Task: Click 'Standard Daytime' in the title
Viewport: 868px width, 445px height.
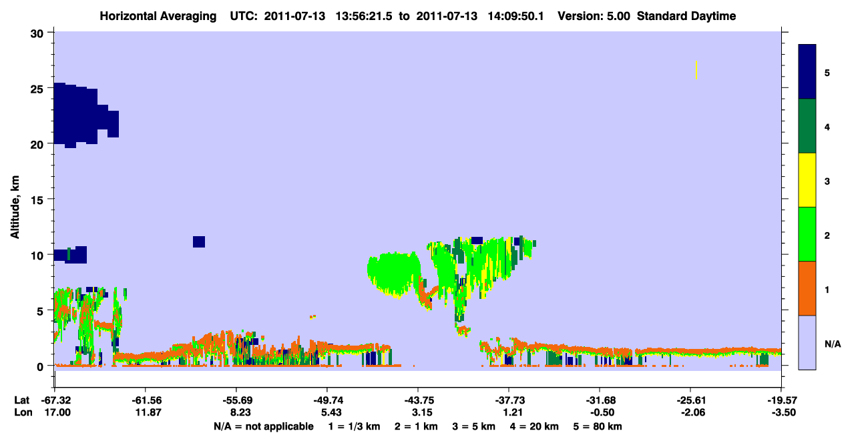Action: click(x=686, y=16)
